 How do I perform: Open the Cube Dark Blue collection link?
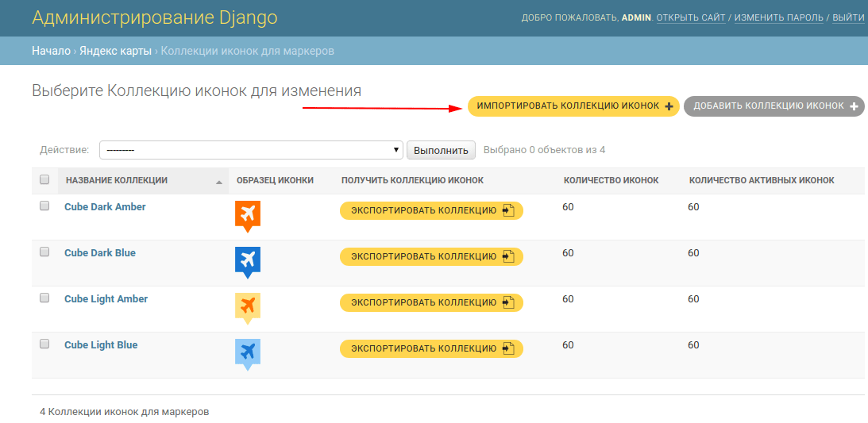pyautogui.click(x=99, y=252)
